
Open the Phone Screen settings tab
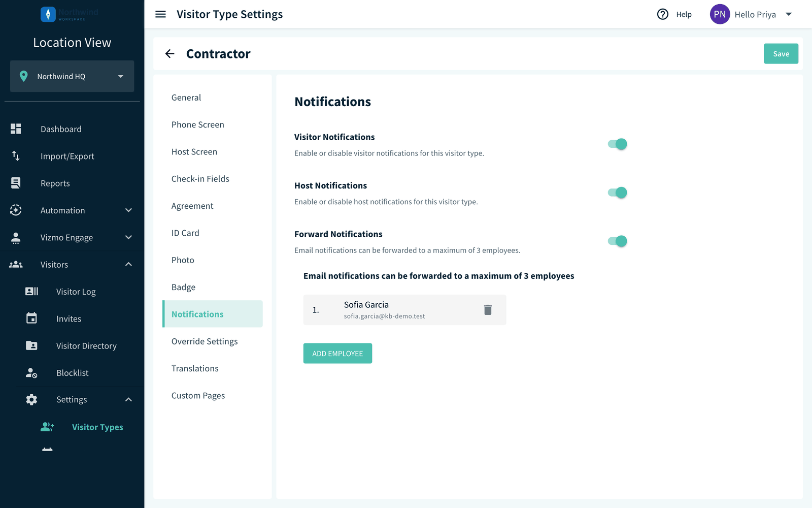pyautogui.click(x=213, y=124)
